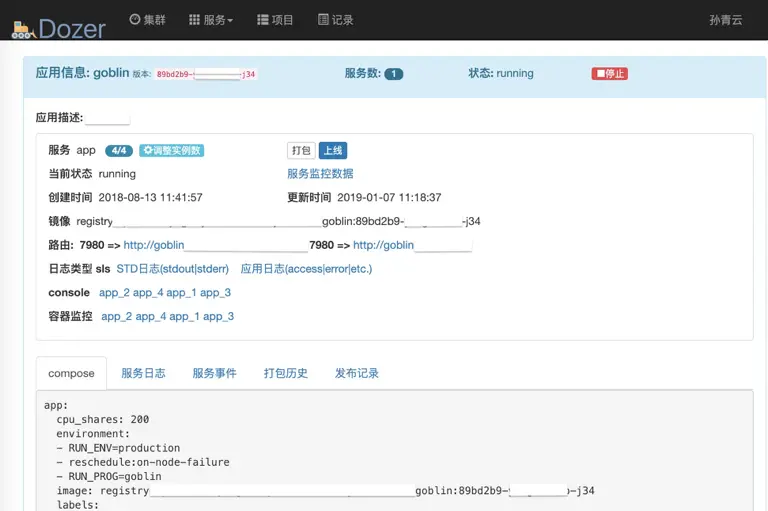
Task: Click the cpu_shares: 200 line in compose
Action: [x=102, y=419]
